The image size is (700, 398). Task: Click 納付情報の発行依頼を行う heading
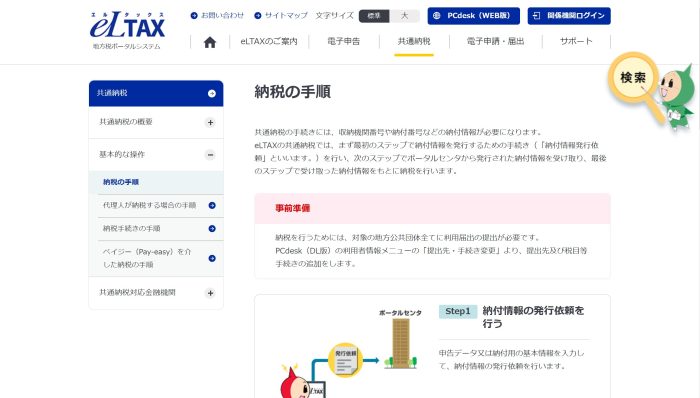[x=533, y=317]
